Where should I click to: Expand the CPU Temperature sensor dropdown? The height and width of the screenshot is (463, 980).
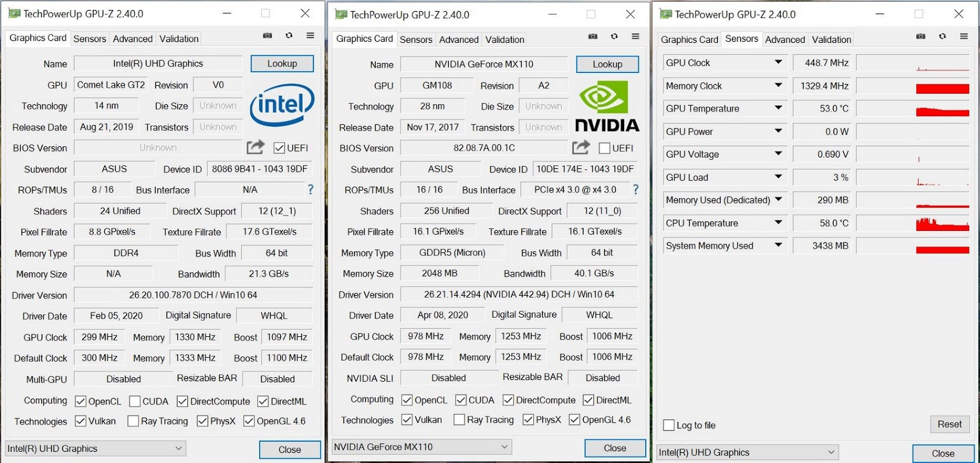pyautogui.click(x=778, y=222)
